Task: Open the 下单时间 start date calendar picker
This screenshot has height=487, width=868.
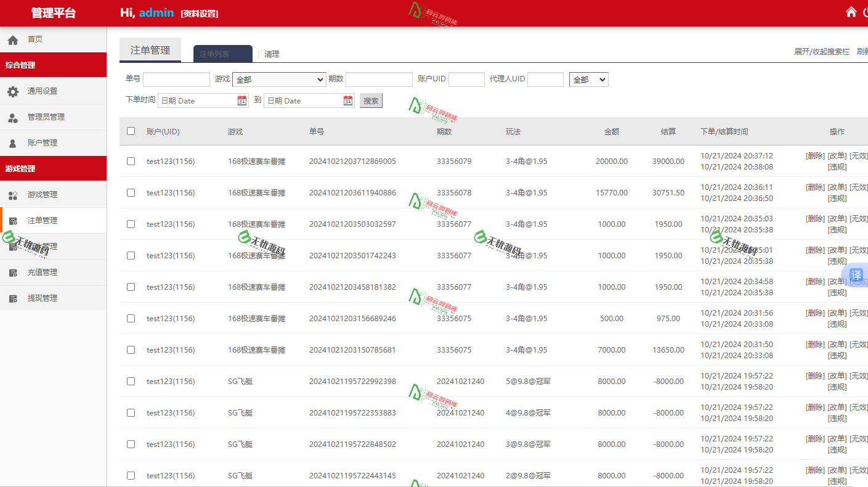Action: 242,100
